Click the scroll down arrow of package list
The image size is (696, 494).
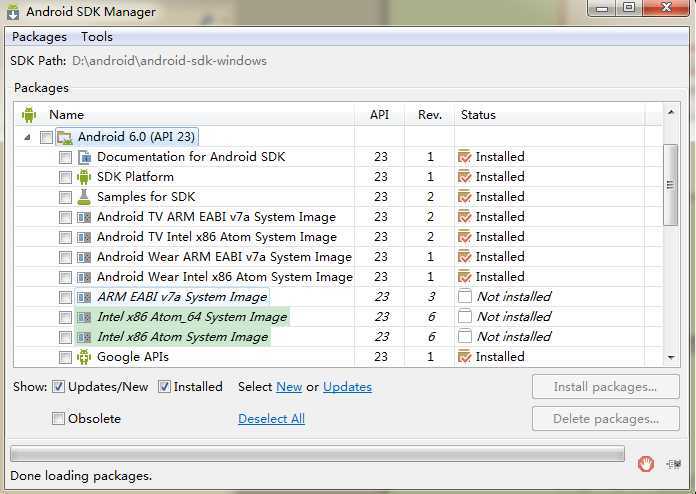(671, 357)
